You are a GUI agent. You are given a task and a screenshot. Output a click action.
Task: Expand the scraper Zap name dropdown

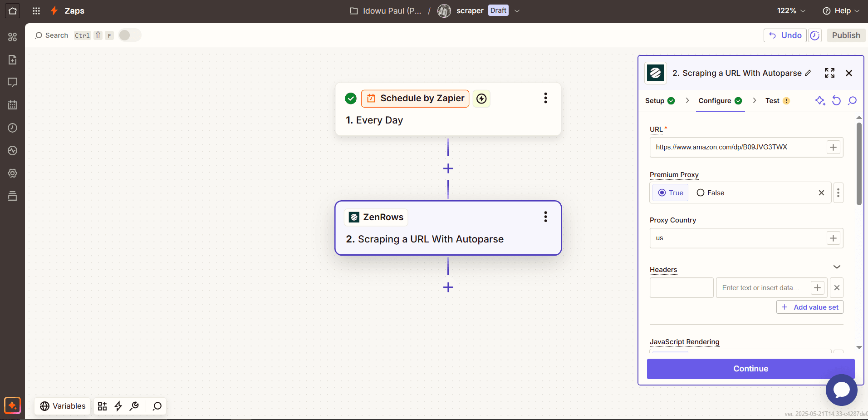[517, 11]
